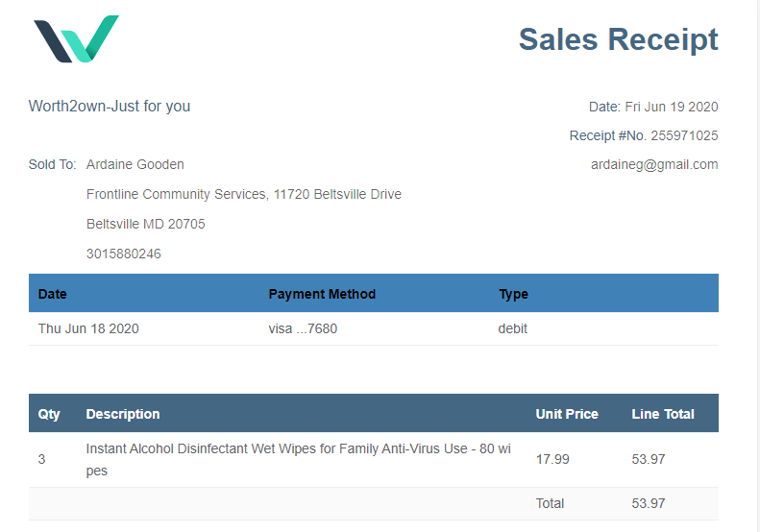The width and height of the screenshot is (760, 532).
Task: Click the Date column header
Action: (x=53, y=294)
